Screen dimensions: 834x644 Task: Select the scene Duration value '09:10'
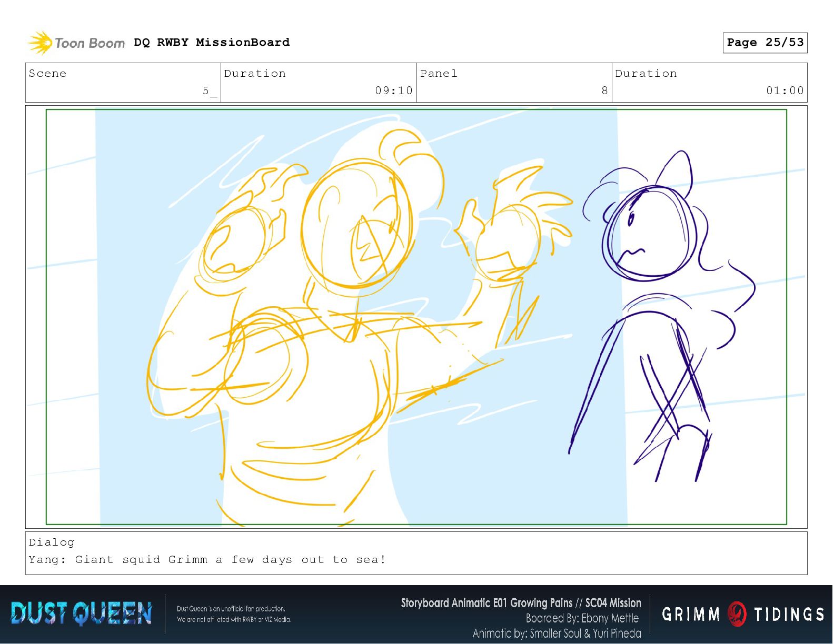[394, 90]
